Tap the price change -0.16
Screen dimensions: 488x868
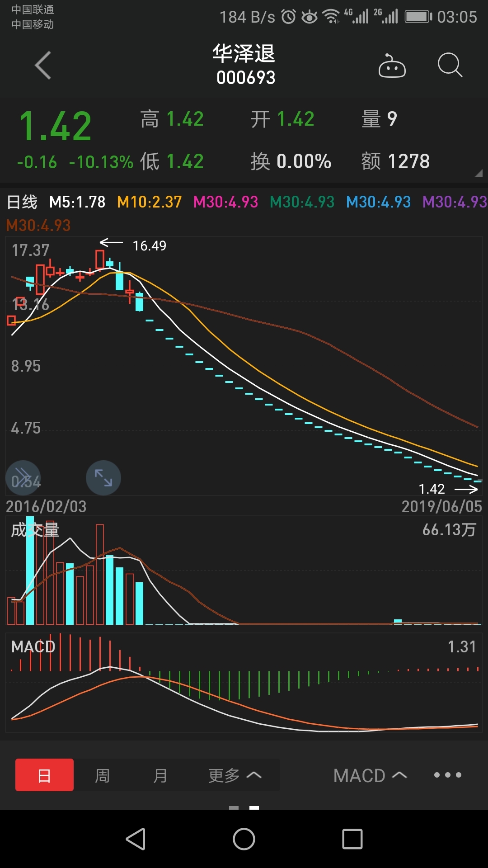click(37, 162)
